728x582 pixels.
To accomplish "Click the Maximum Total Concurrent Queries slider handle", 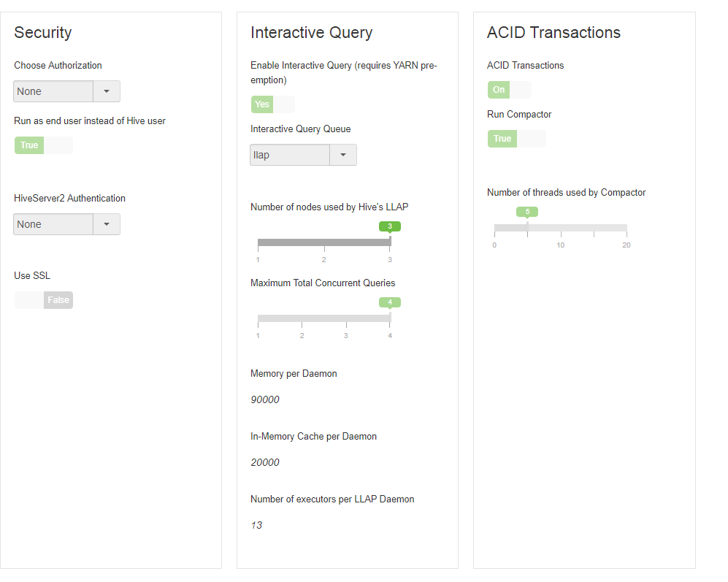I will (x=390, y=317).
